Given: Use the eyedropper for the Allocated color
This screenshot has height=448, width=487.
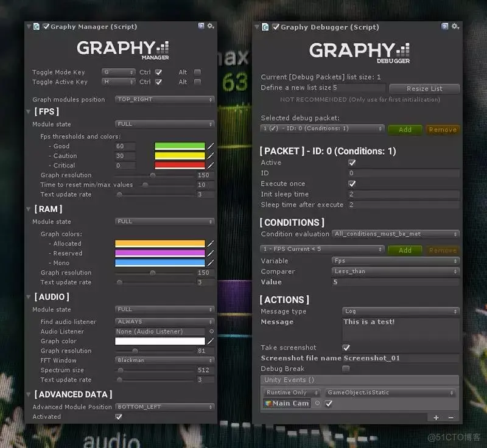Looking at the screenshot, I should (x=211, y=243).
